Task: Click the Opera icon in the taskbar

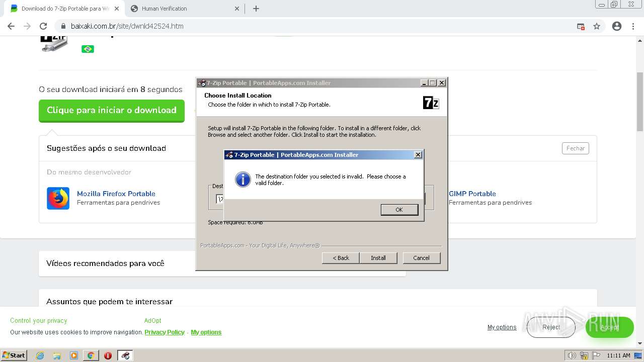Action: (x=108, y=355)
